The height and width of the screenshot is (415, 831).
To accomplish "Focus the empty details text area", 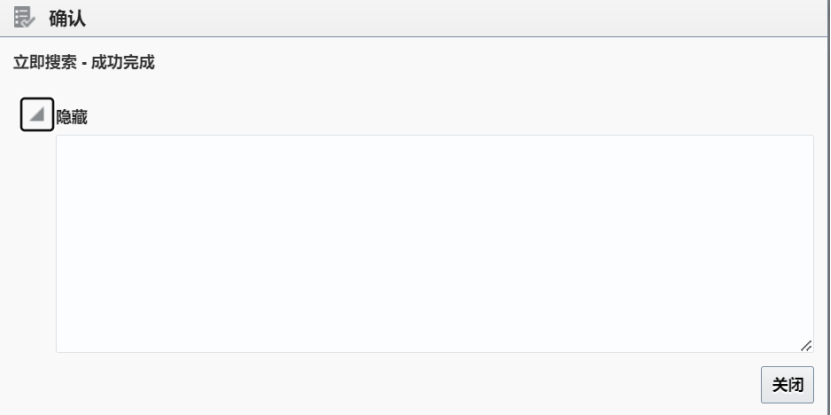I will click(435, 244).
